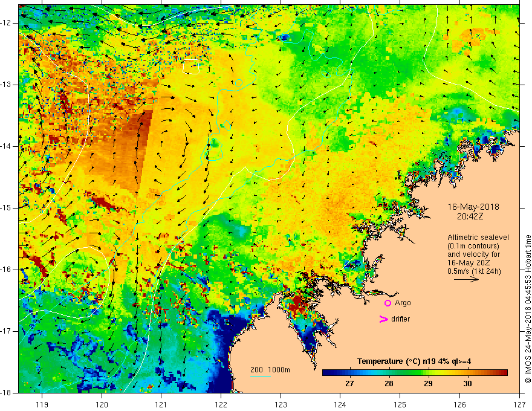
Task: Click the 'drifter' legend label
Action: (x=400, y=319)
